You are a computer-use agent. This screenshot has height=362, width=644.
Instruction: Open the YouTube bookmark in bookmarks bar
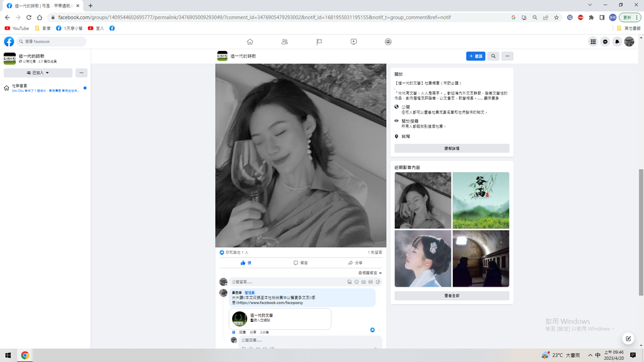pyautogui.click(x=17, y=28)
